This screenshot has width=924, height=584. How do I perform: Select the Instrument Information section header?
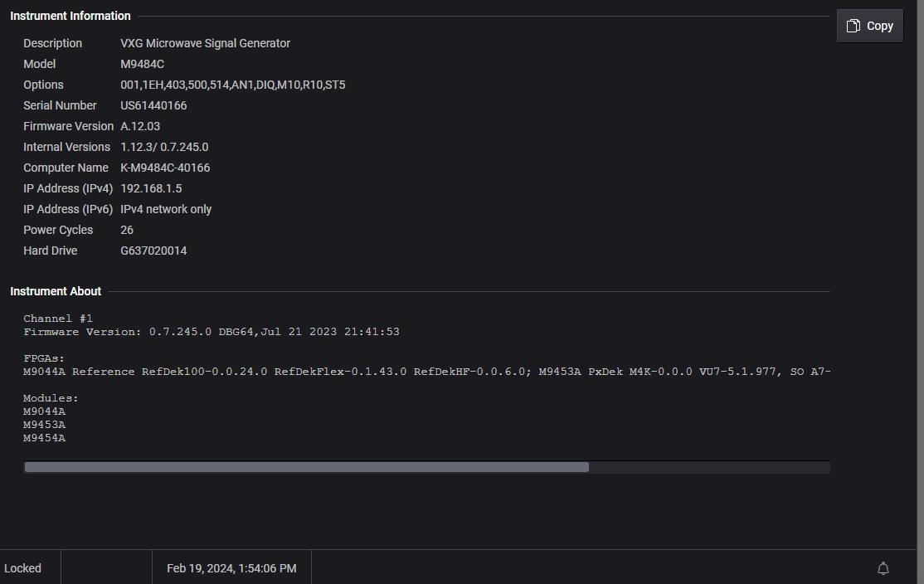click(71, 16)
